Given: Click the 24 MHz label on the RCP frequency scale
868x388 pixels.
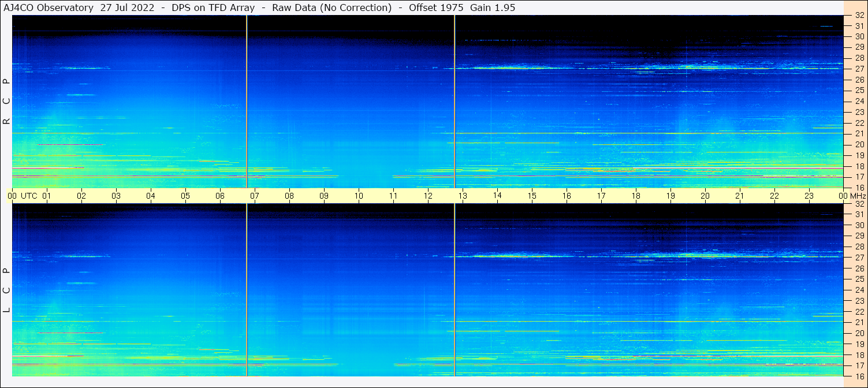Looking at the screenshot, I should pos(859,101).
